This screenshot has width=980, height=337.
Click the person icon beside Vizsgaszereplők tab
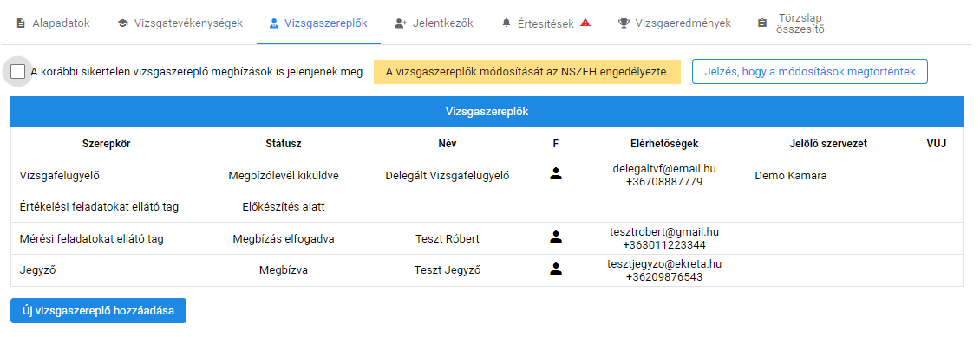pos(273,23)
